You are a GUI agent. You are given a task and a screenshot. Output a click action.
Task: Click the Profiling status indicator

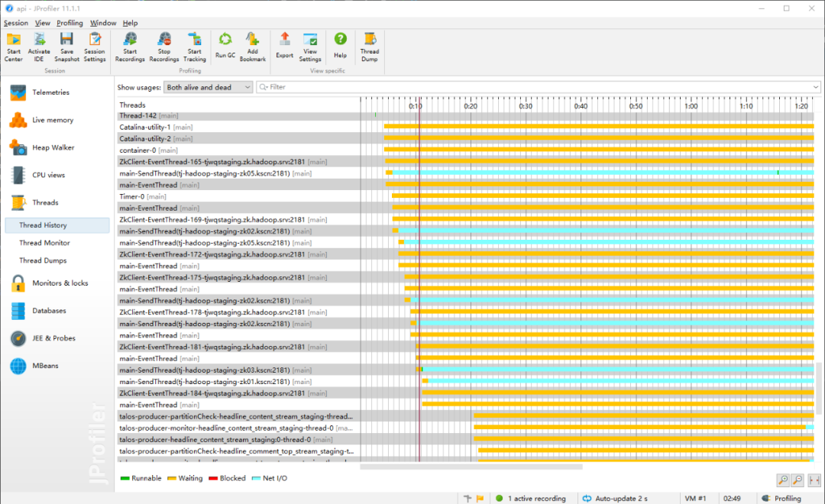(x=782, y=498)
